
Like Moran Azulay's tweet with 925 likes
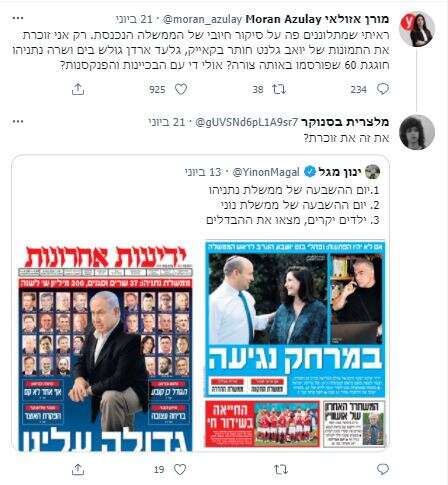181,89
